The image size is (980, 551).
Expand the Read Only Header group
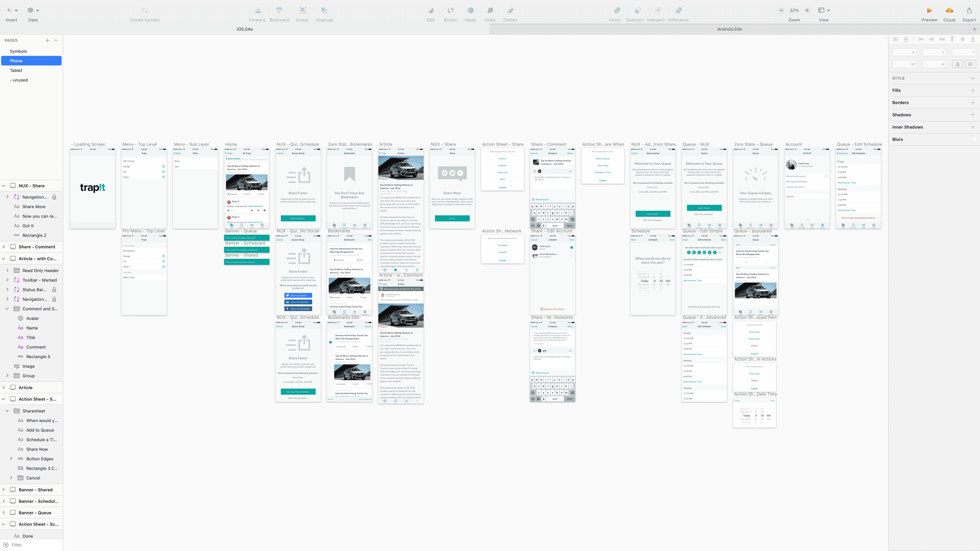(7, 270)
